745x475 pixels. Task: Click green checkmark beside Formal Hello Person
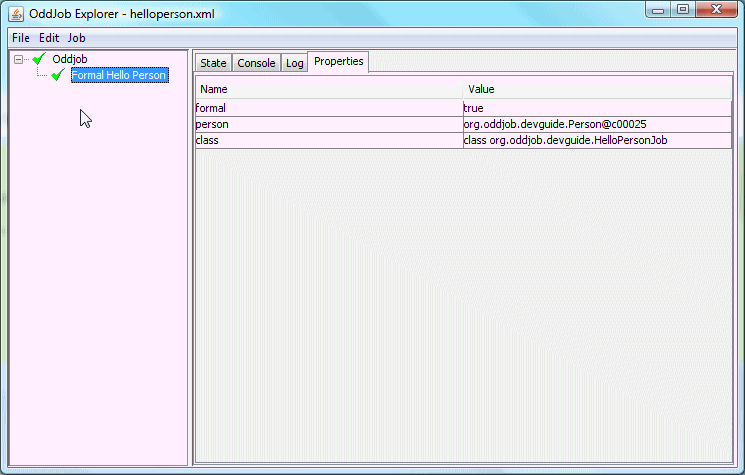[58, 75]
